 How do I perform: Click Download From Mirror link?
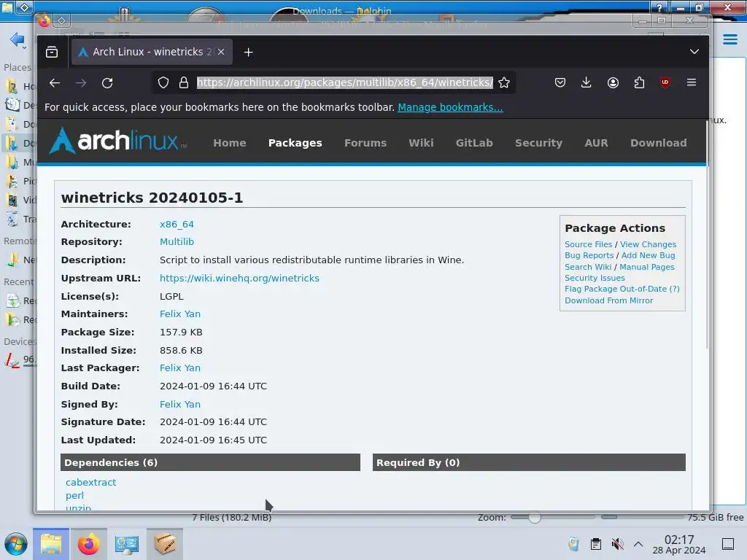click(609, 300)
